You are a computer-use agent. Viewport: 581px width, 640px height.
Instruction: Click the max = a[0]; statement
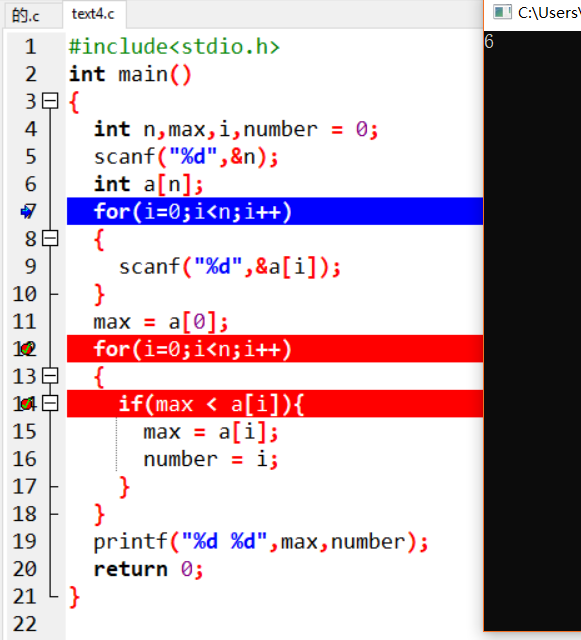click(161, 322)
